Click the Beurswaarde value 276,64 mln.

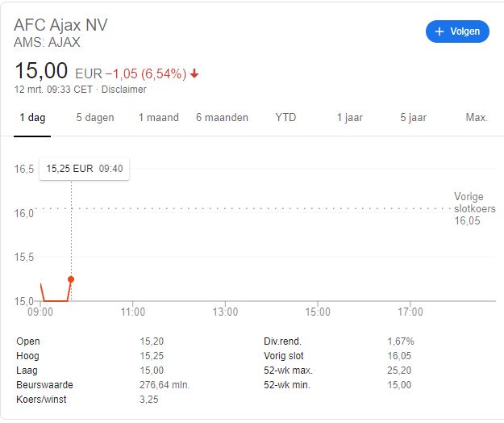[165, 385]
